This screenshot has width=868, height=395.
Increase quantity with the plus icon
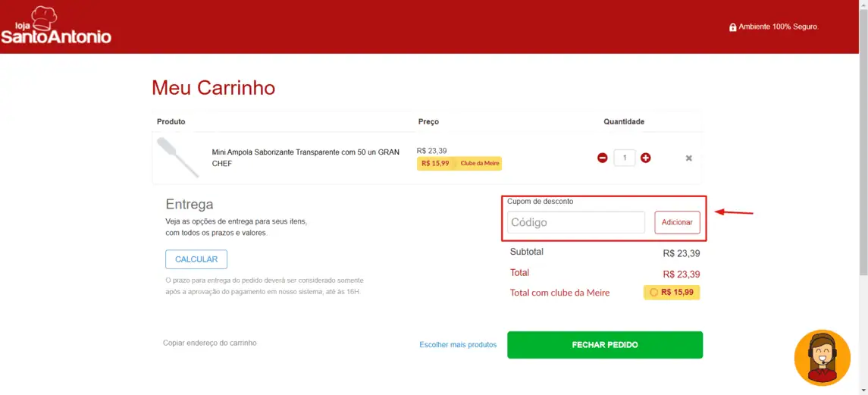tap(645, 158)
